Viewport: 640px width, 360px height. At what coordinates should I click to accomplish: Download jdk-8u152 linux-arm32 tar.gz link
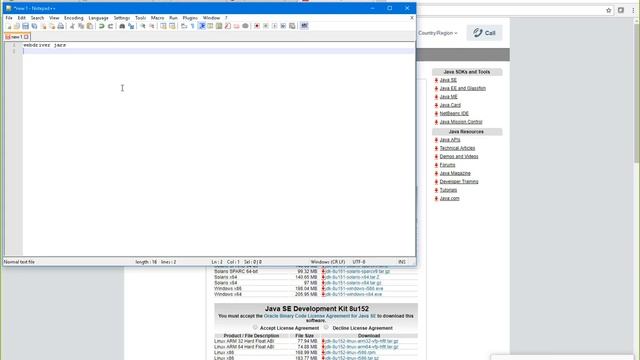tap(362, 341)
